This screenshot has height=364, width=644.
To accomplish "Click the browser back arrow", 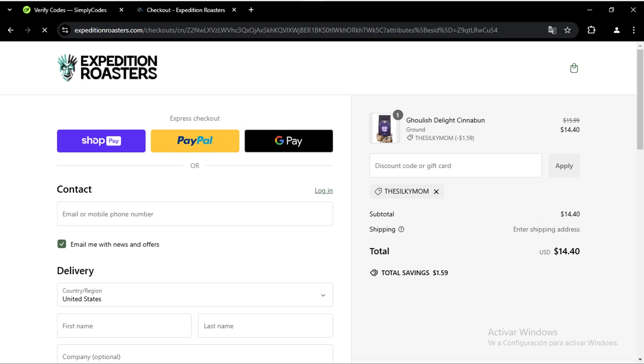I will click(11, 30).
